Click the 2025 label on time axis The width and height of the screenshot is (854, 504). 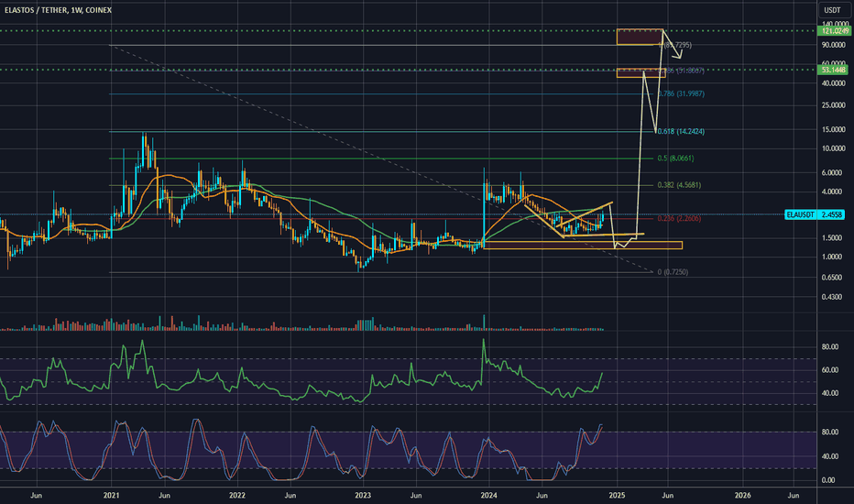pos(617,495)
